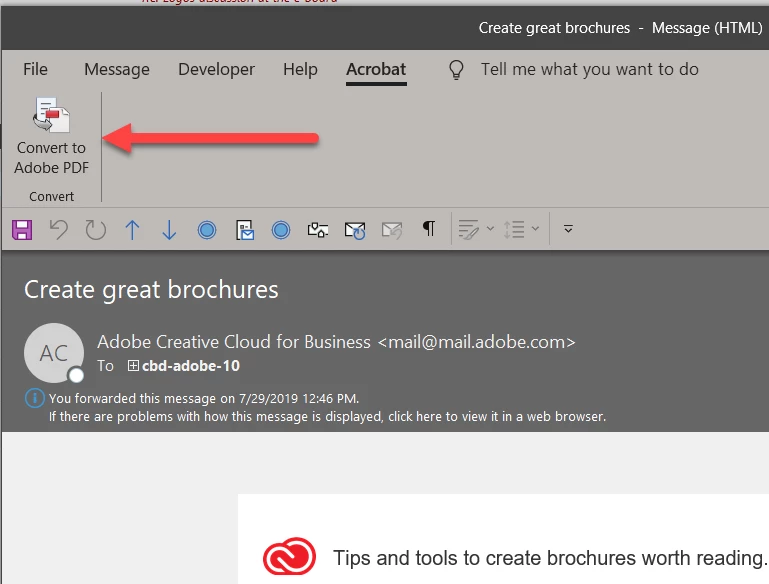Viewport: 769px width, 584px height.
Task: Click the sender presence status indicator
Action: tap(76, 375)
